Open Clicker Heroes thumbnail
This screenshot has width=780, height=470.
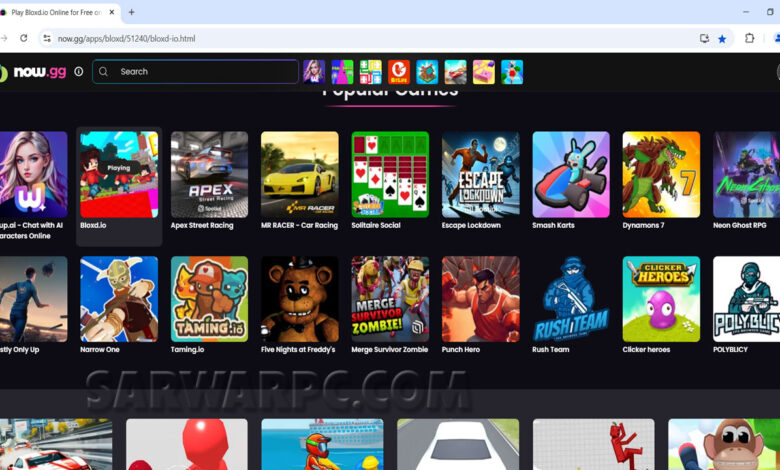[x=662, y=299]
